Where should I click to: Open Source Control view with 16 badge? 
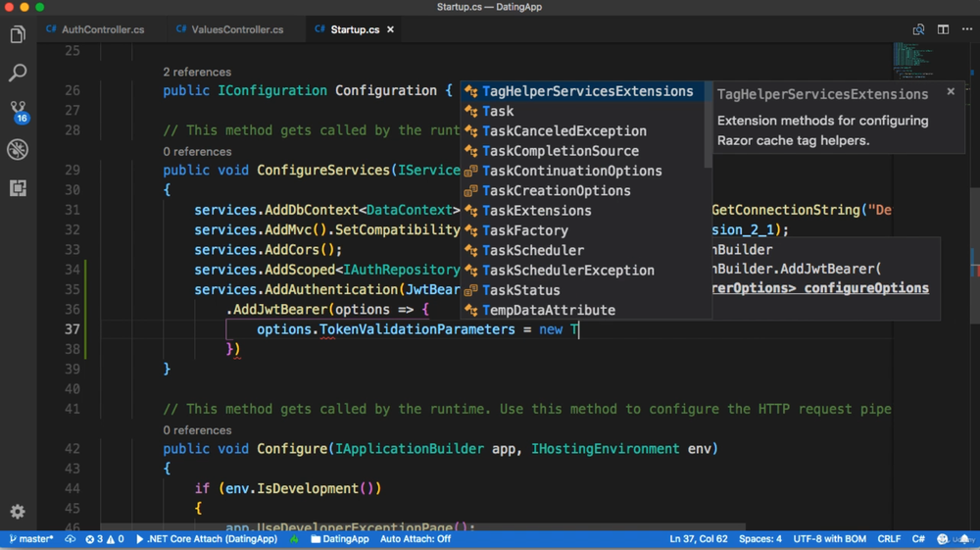pyautogui.click(x=18, y=111)
